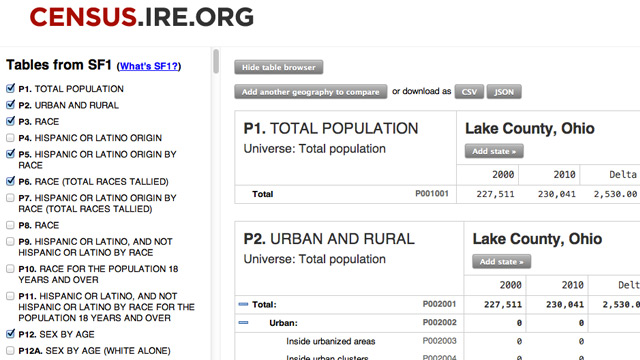Click the P002001 code label
The image size is (640, 360).
point(440,304)
